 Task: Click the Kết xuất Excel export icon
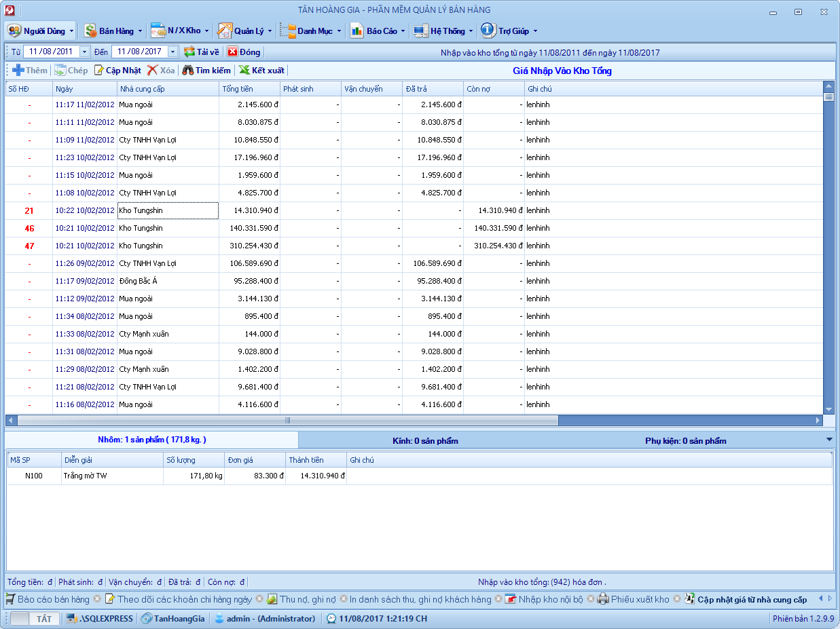click(x=244, y=71)
